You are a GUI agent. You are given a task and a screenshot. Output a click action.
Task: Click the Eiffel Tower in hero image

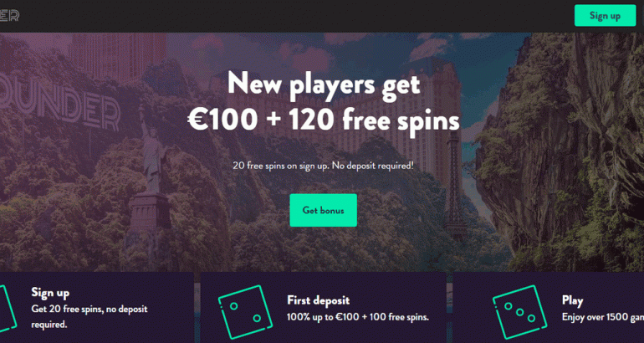click(x=454, y=187)
